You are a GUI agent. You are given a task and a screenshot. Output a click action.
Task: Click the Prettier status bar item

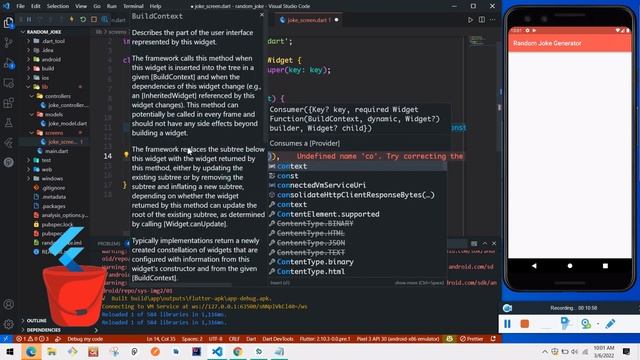(471, 339)
